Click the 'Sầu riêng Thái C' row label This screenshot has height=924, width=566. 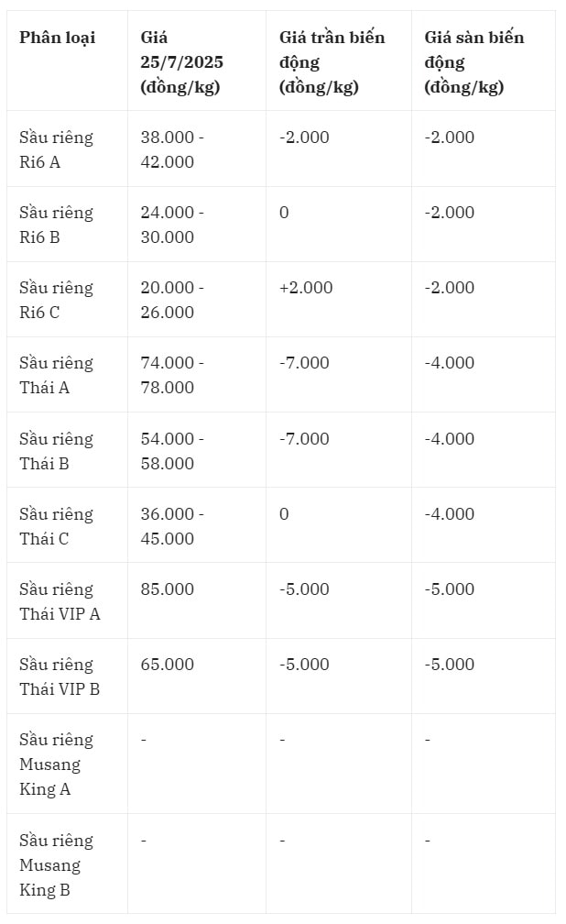[56, 526]
